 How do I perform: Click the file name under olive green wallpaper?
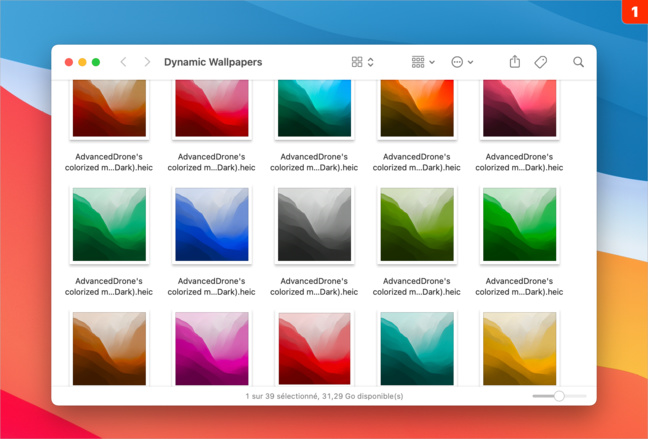coord(416,287)
